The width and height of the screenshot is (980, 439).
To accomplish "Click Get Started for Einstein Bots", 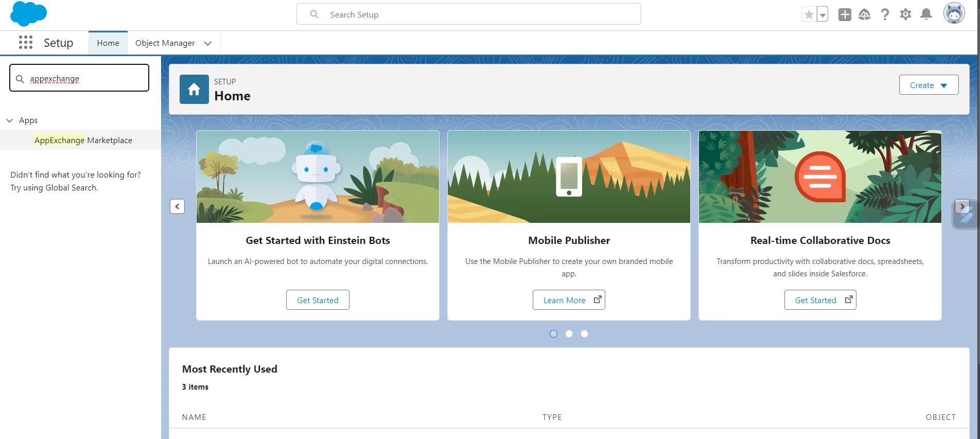I will coord(318,300).
